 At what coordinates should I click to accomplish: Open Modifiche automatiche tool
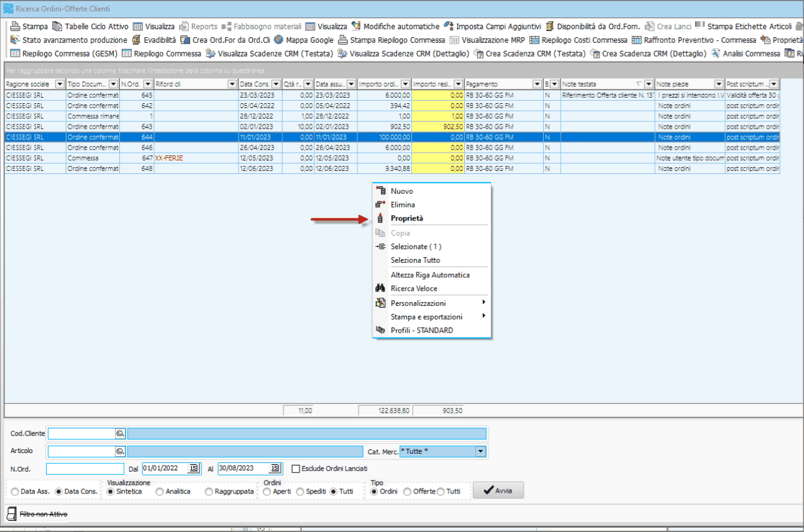395,27
